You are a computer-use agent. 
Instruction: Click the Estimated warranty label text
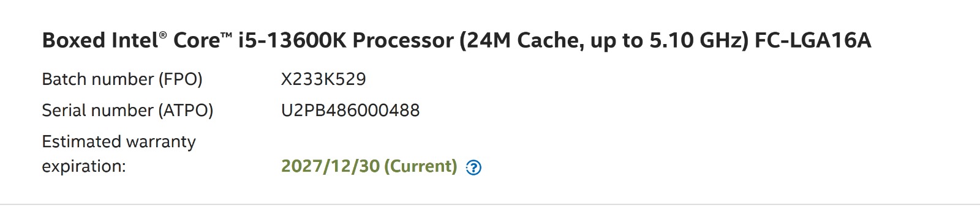(x=119, y=142)
